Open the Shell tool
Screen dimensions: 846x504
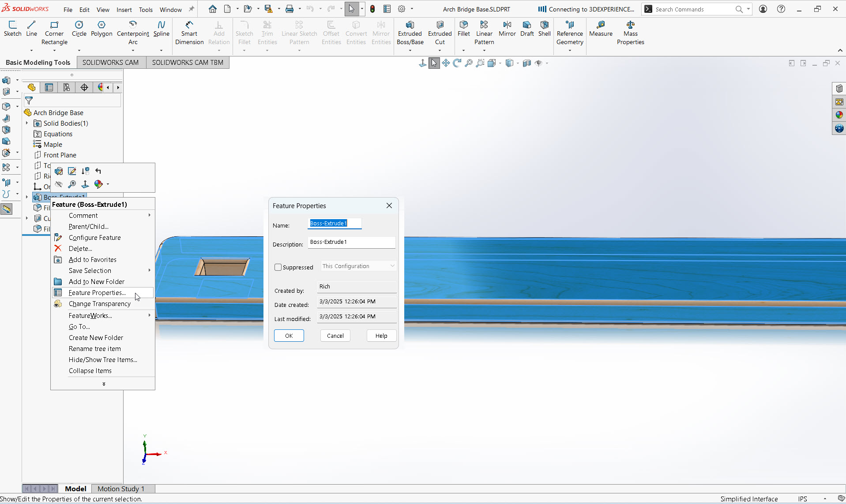[x=544, y=28]
